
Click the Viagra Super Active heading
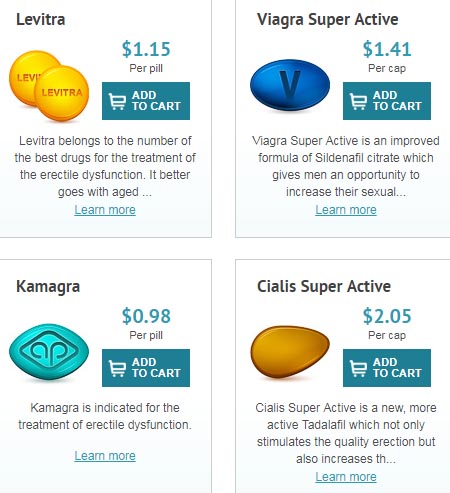[x=328, y=20]
